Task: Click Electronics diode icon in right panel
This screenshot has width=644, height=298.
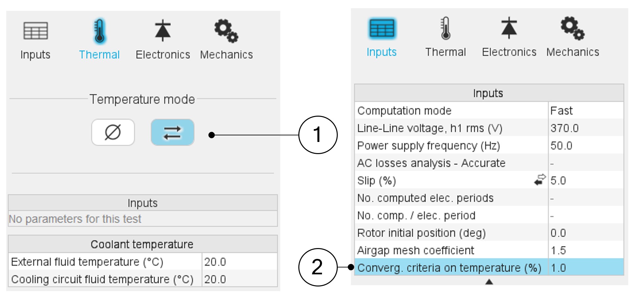Action: [x=509, y=29]
